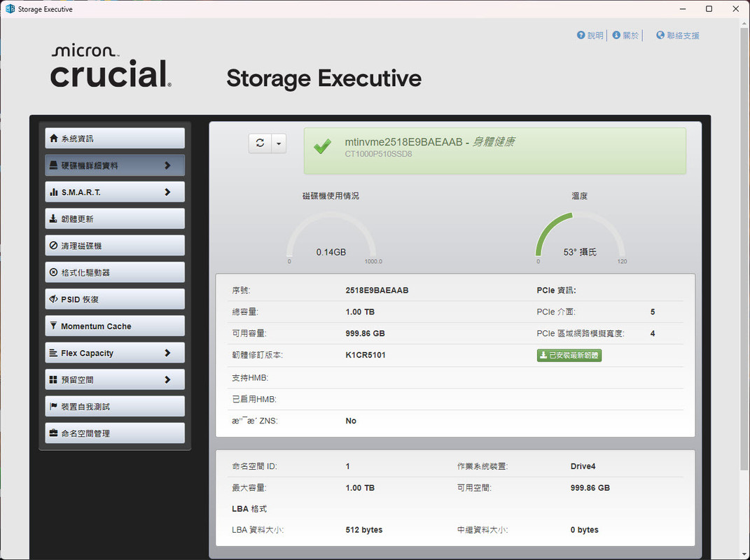Click the serial number 2518E9BAEAAB value
This screenshot has width=750, height=560.
coord(377,290)
